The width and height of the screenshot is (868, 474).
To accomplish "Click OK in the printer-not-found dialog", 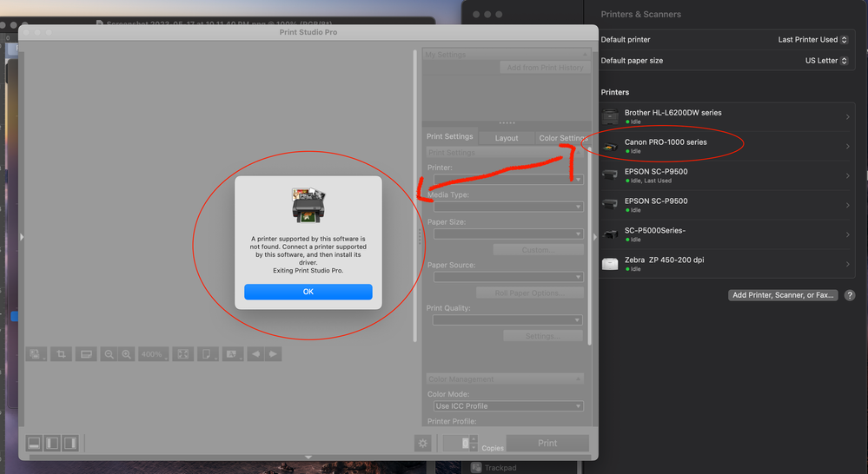I will click(308, 292).
